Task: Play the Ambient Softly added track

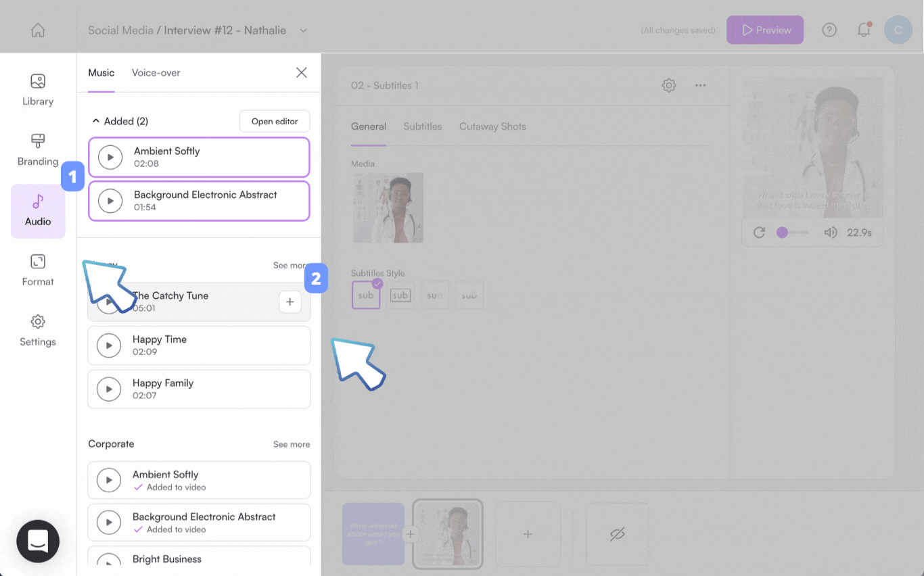Action: coord(110,158)
